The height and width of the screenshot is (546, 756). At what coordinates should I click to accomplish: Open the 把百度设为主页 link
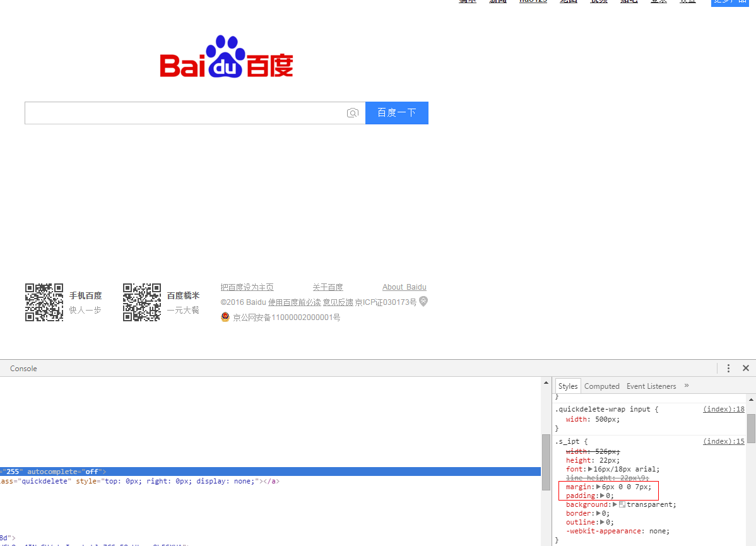247,287
